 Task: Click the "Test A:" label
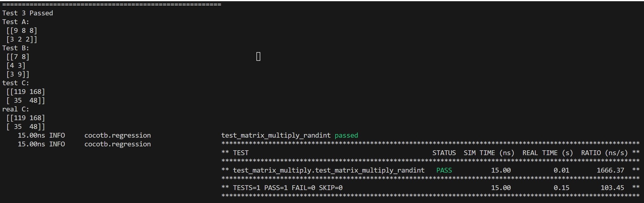[x=16, y=22]
